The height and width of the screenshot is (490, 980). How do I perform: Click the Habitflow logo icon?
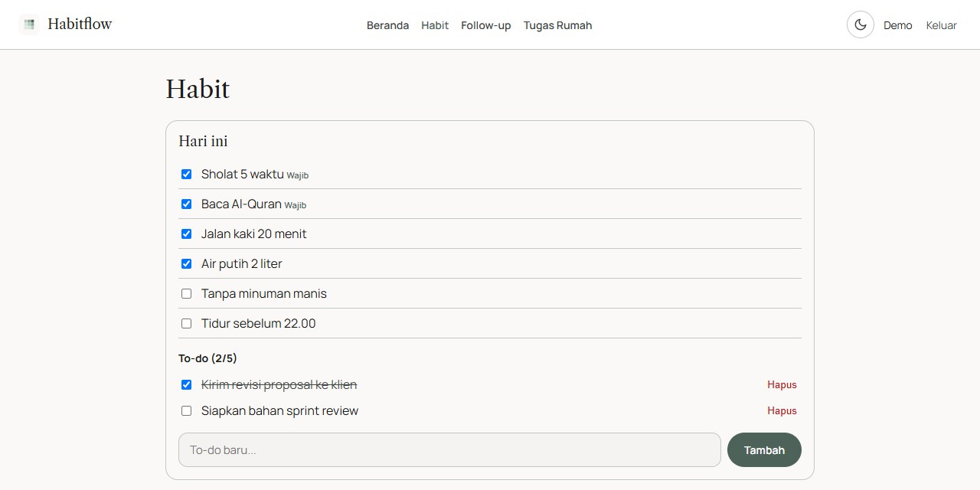[x=29, y=24]
